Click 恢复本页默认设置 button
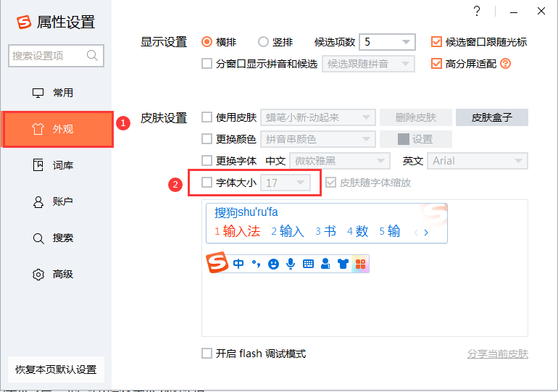 [x=56, y=370]
